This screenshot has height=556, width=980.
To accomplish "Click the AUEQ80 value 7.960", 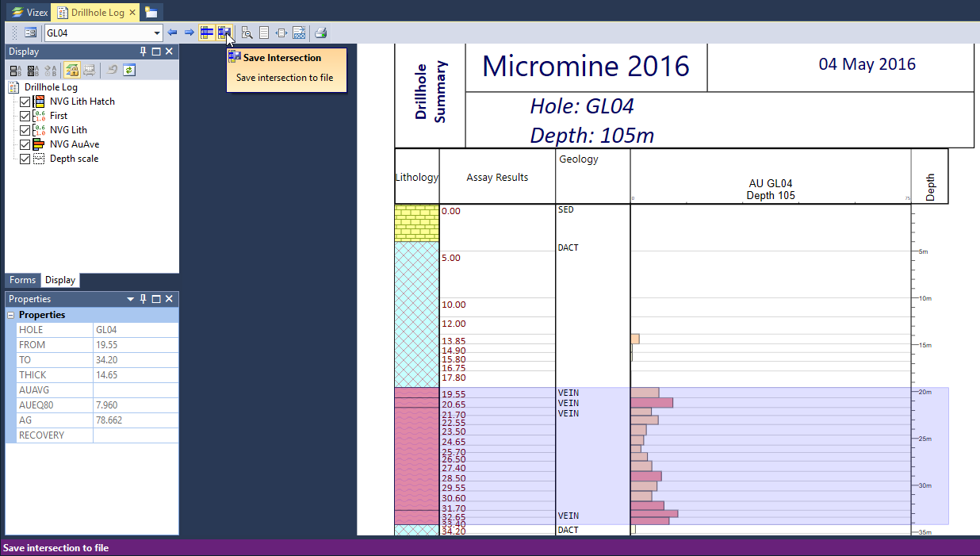I will 136,405.
